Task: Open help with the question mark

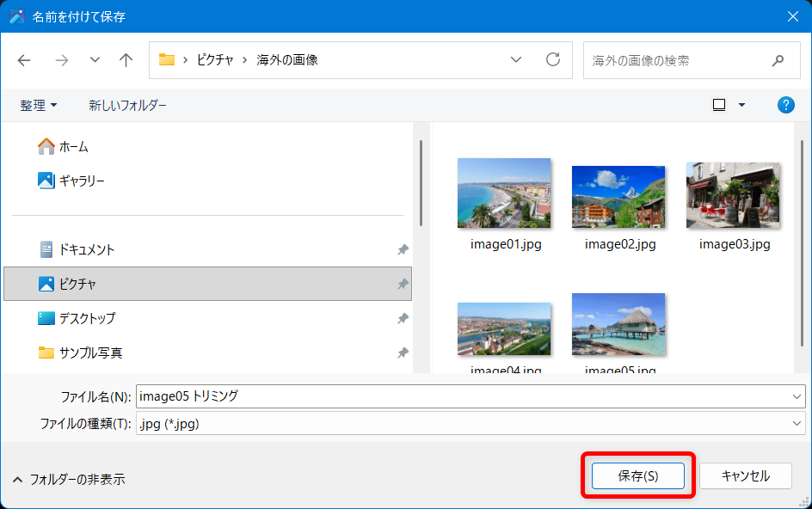Action: click(785, 105)
